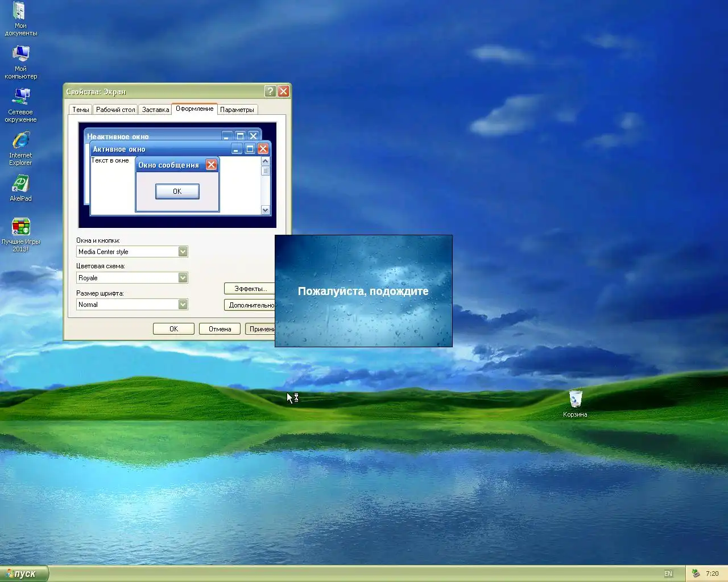Select the Сетевое окружение icon

tap(20, 105)
